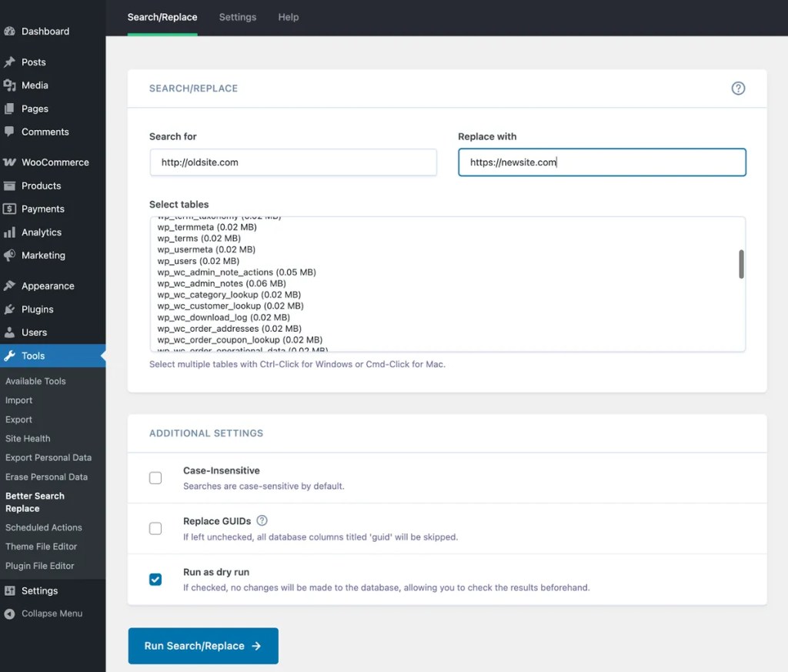The height and width of the screenshot is (672, 788).
Task: Select wp_termmeta table in list
Action: 207,227
